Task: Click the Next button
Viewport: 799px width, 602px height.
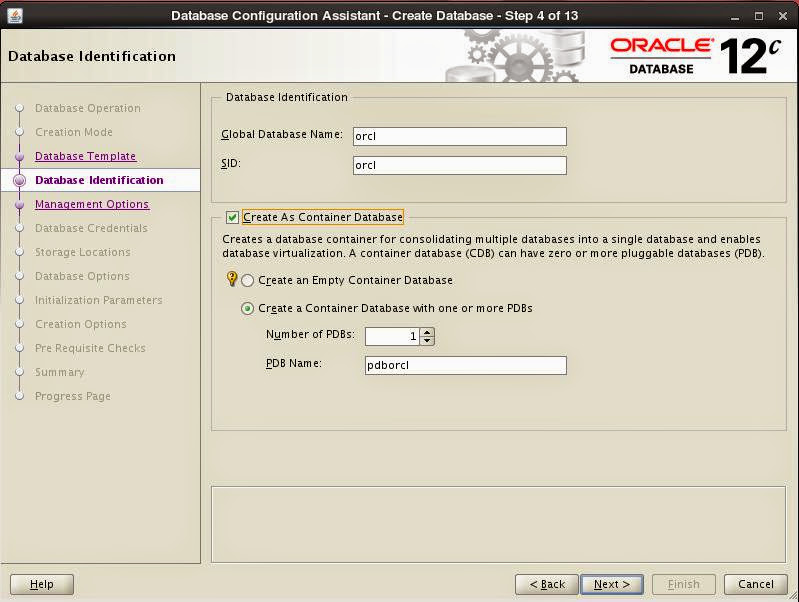Action: (x=612, y=584)
